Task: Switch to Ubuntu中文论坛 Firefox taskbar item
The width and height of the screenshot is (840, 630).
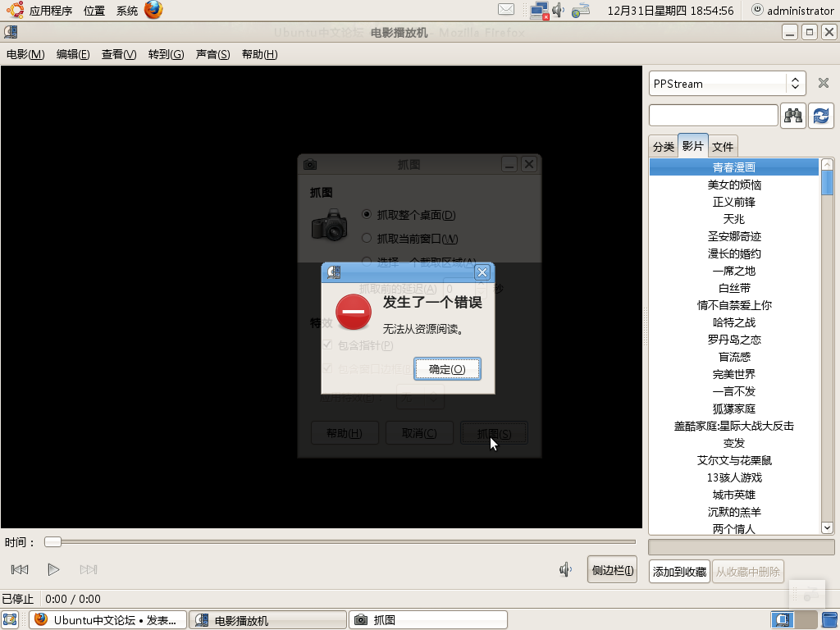Action: [107, 620]
